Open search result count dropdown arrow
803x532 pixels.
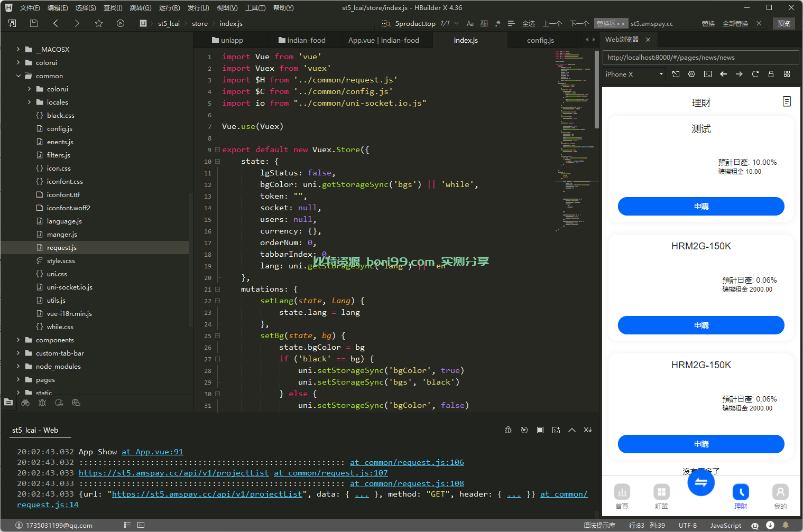pos(456,24)
